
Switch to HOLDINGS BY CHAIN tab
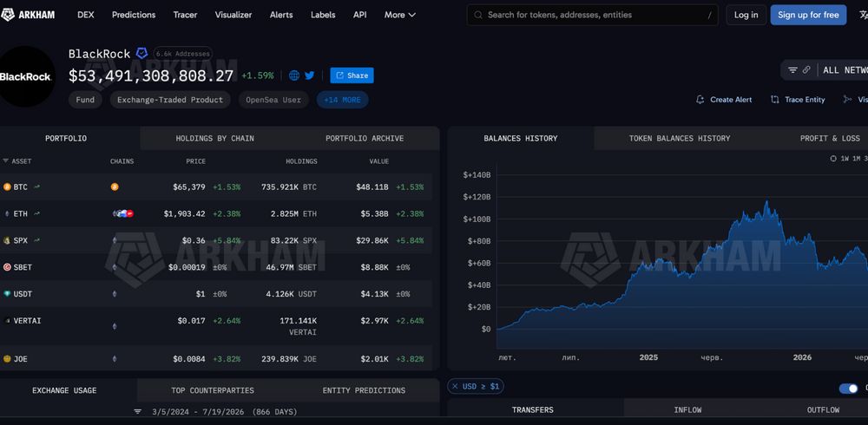click(x=214, y=139)
